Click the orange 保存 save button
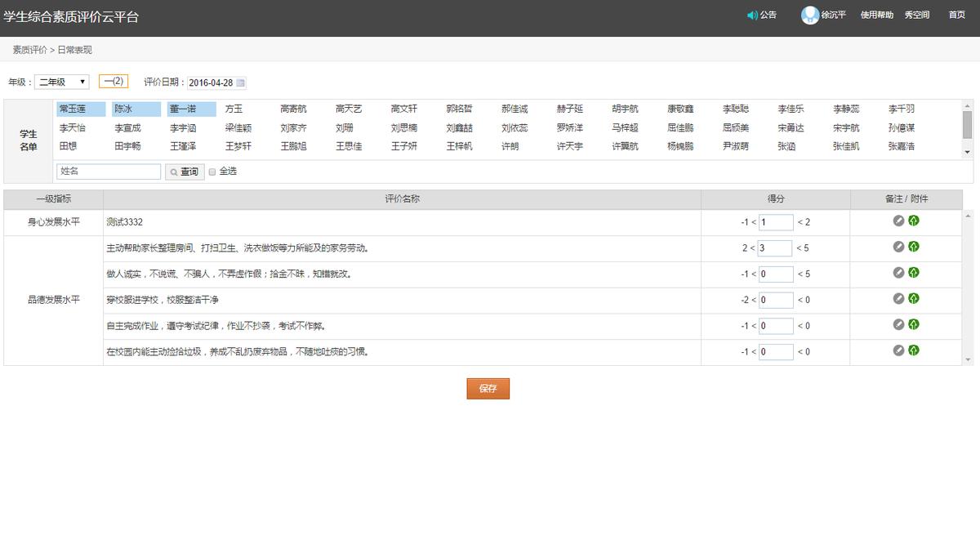This screenshot has height=544, width=980. [x=488, y=389]
